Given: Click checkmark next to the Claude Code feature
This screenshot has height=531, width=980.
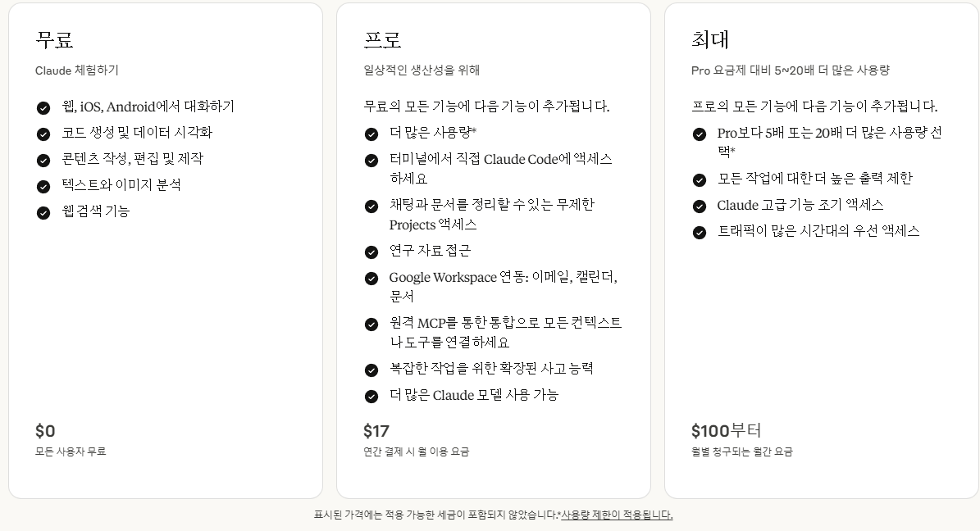Looking at the screenshot, I should point(371,161).
